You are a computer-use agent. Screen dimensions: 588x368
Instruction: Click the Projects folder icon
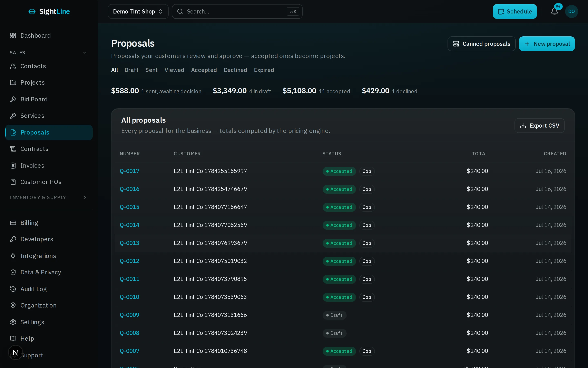point(13,83)
